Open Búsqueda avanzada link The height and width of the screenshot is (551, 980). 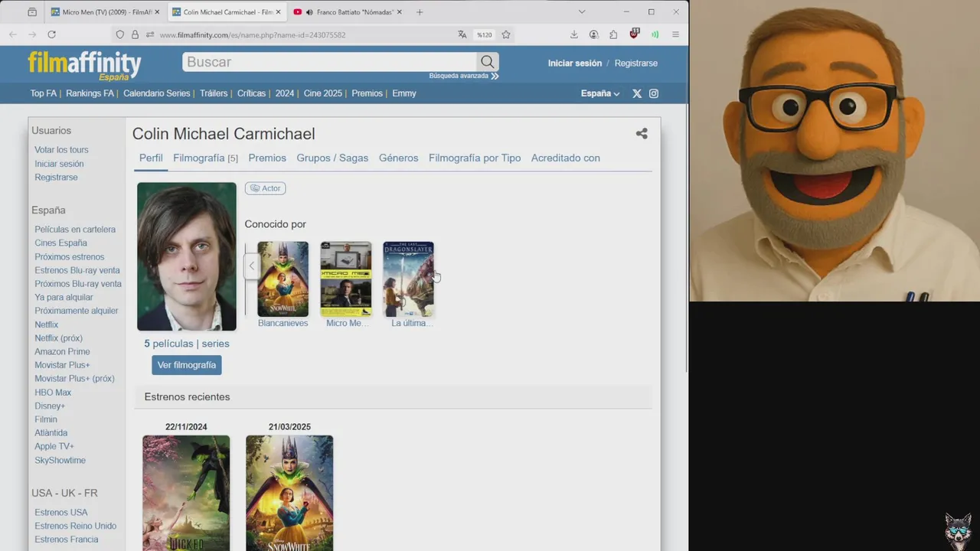464,76
